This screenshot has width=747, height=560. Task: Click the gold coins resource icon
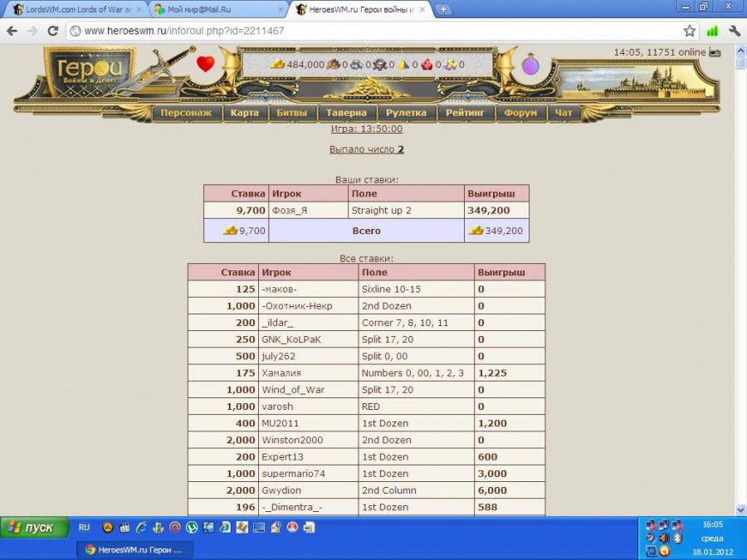coord(278,65)
